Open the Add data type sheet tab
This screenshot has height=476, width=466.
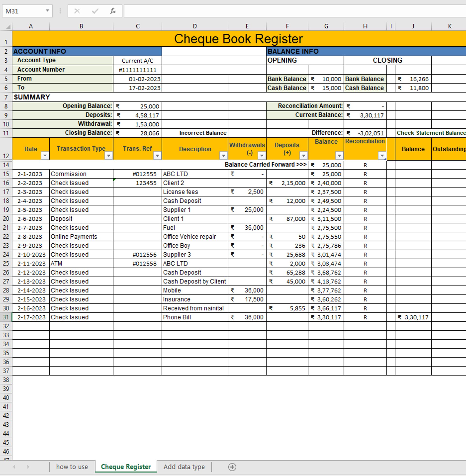[x=184, y=467]
